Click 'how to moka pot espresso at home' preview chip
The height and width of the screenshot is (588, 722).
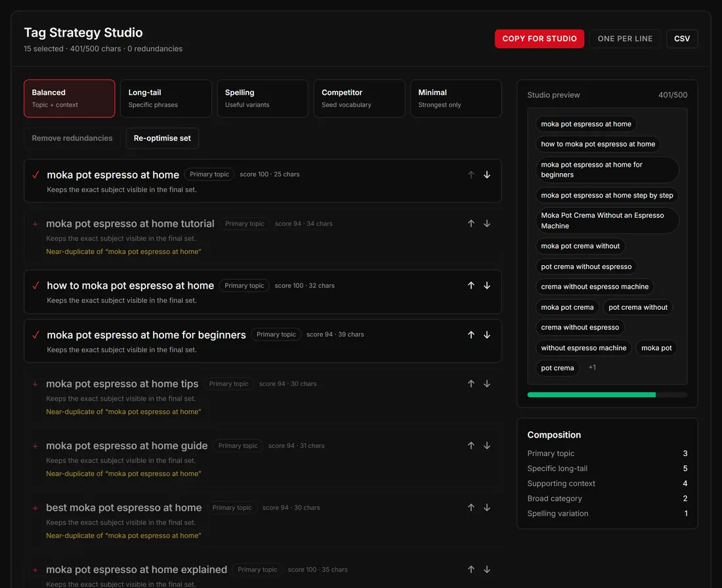[x=598, y=144]
